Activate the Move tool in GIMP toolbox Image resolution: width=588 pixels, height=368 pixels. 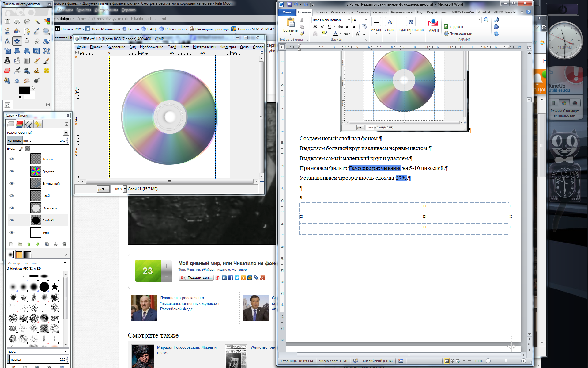[x=17, y=41]
